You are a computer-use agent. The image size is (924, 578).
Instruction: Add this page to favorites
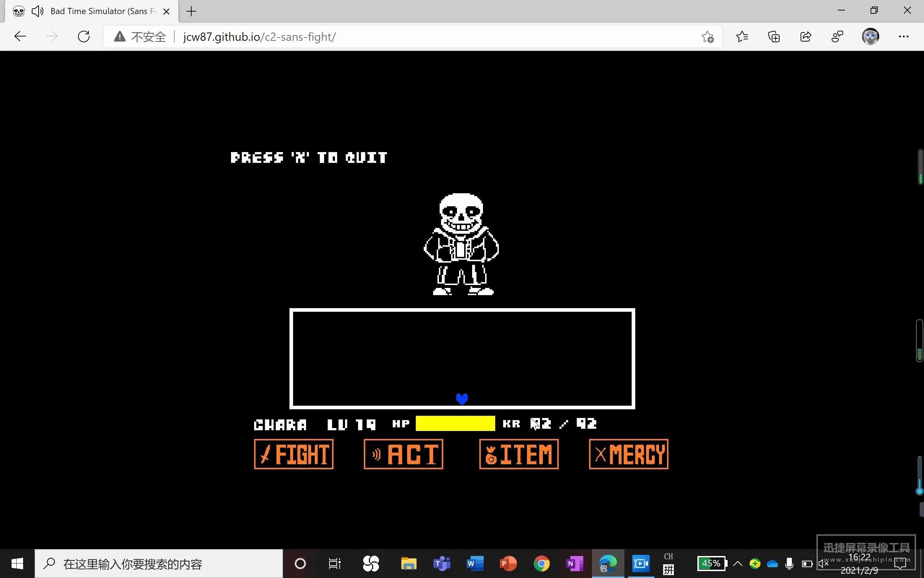point(707,37)
